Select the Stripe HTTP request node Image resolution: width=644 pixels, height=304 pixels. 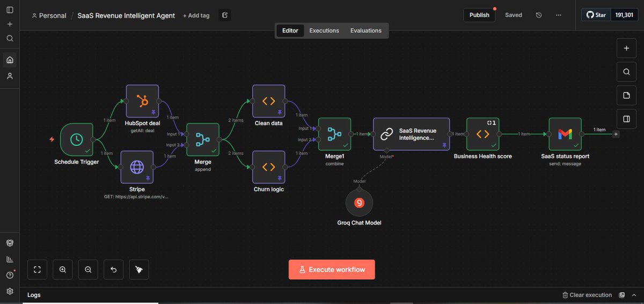click(x=137, y=167)
